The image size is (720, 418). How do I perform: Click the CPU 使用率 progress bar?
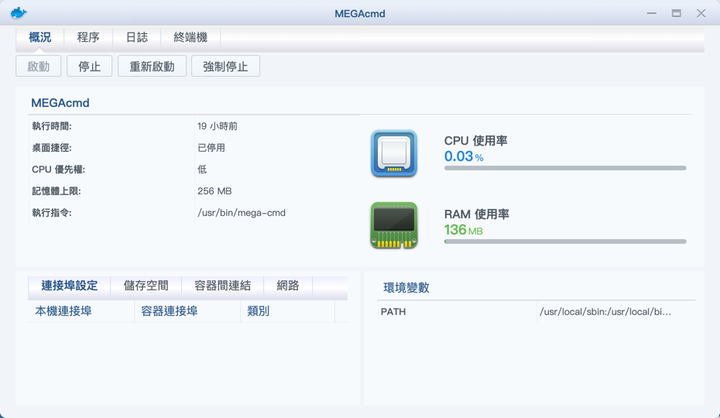565,168
